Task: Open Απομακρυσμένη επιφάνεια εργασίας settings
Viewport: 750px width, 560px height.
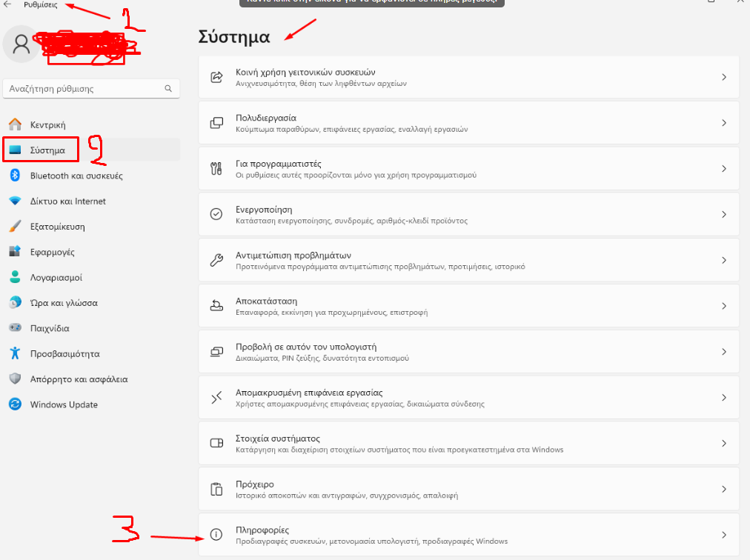Action: pos(468,398)
